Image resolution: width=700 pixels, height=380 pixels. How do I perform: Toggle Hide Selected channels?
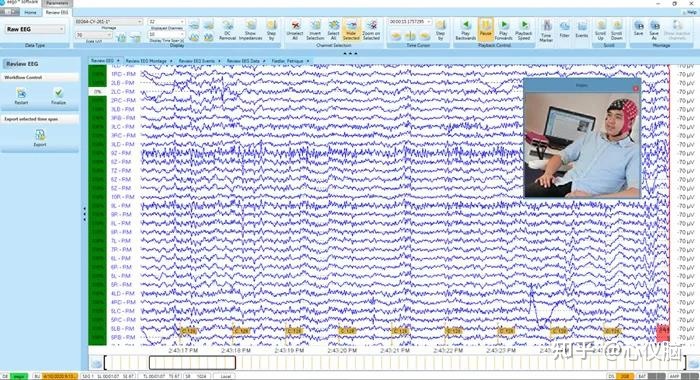click(351, 29)
